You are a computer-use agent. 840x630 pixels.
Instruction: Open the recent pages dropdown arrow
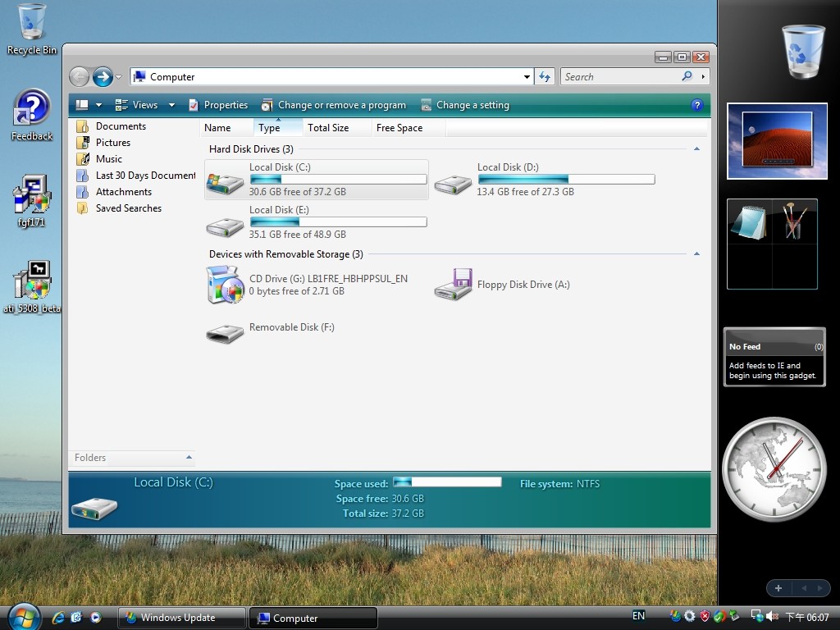coord(118,76)
